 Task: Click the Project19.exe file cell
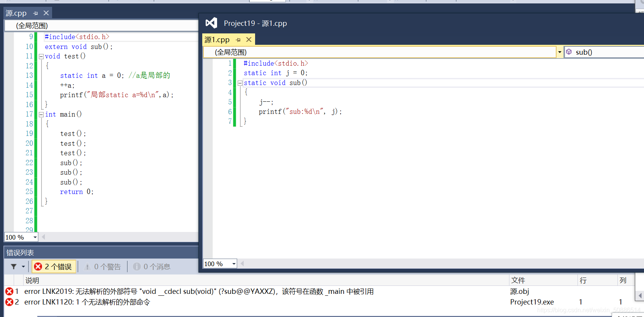pyautogui.click(x=532, y=302)
